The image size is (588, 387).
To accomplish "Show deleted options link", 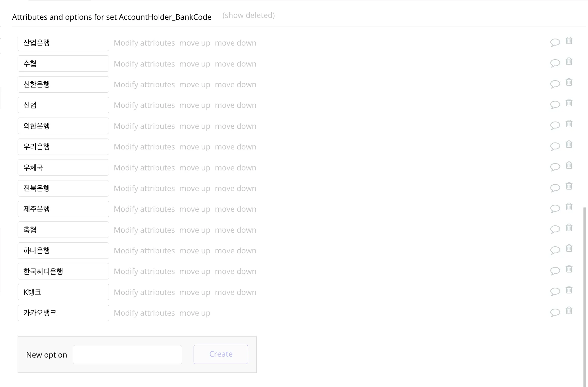I will [248, 15].
